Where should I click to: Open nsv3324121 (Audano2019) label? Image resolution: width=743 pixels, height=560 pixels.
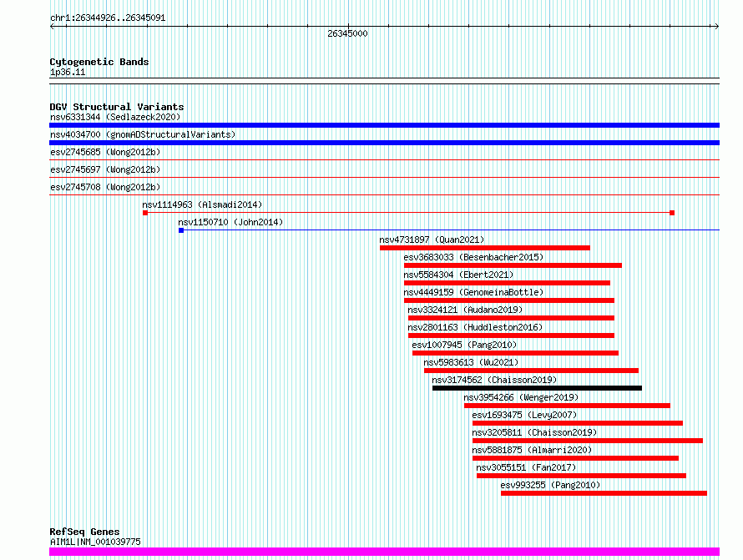pos(465,310)
